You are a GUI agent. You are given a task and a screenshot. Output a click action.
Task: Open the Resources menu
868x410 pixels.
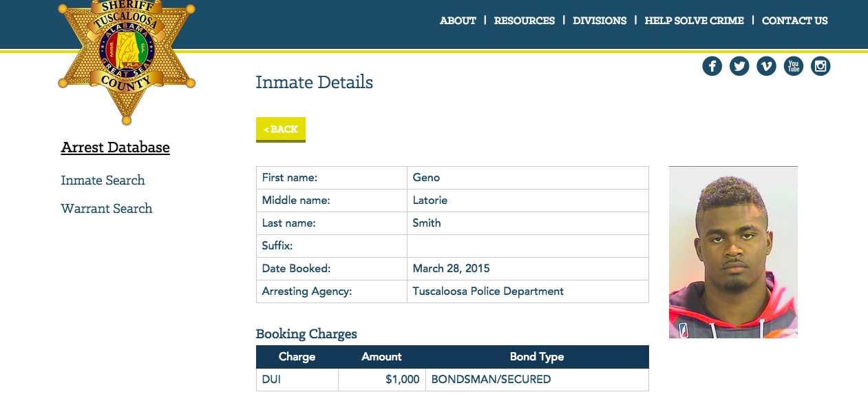coord(524,21)
